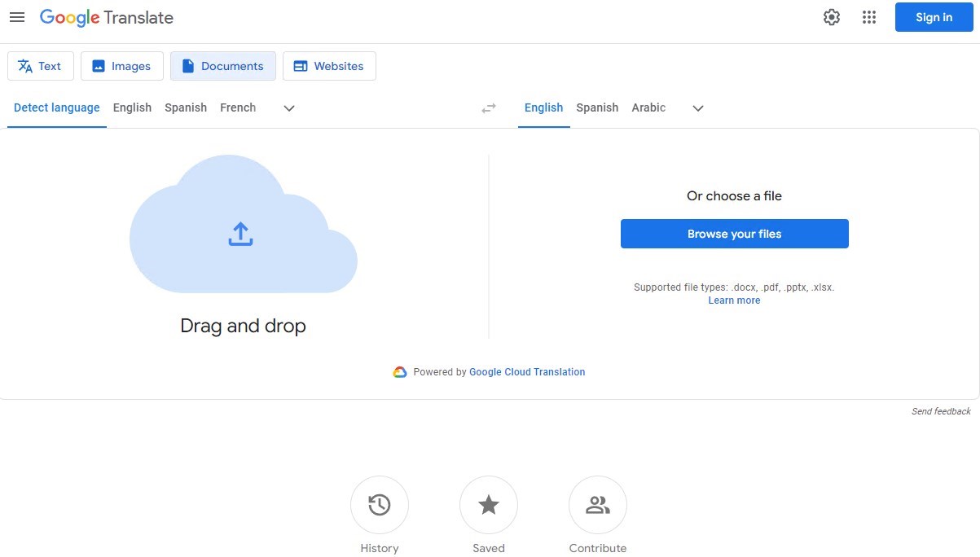Select English as target language
This screenshot has width=980, height=557.
click(x=543, y=107)
